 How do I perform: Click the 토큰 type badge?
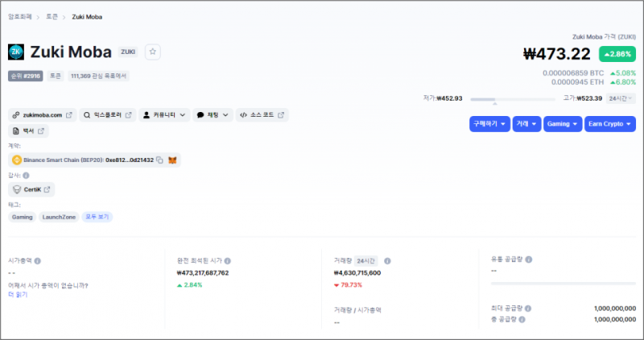[x=55, y=76]
